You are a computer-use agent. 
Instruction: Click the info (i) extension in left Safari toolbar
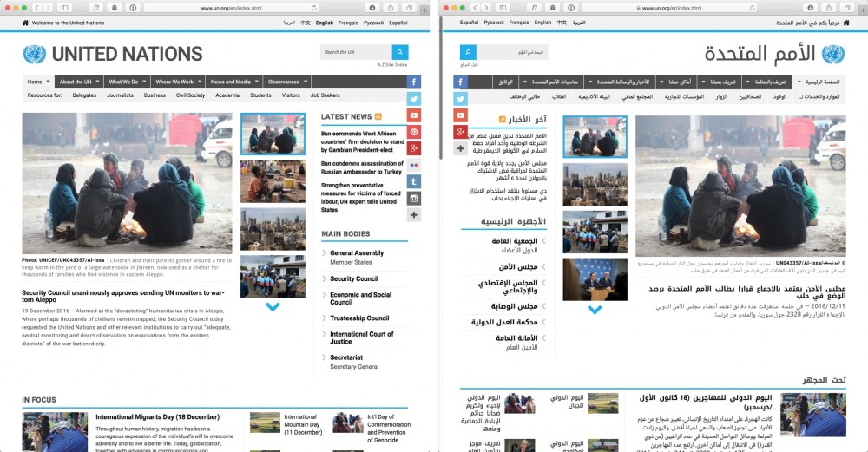132,8
